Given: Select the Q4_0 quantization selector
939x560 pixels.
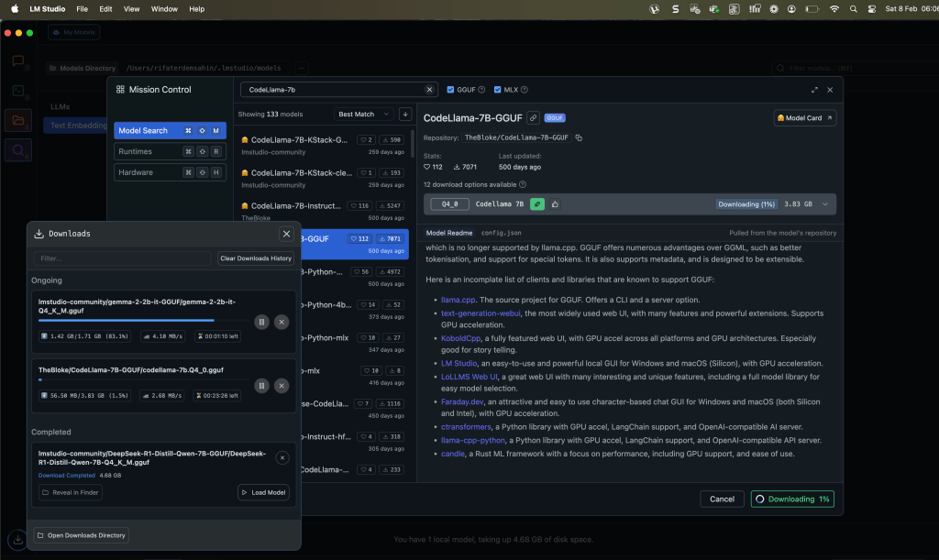Looking at the screenshot, I should click(449, 204).
